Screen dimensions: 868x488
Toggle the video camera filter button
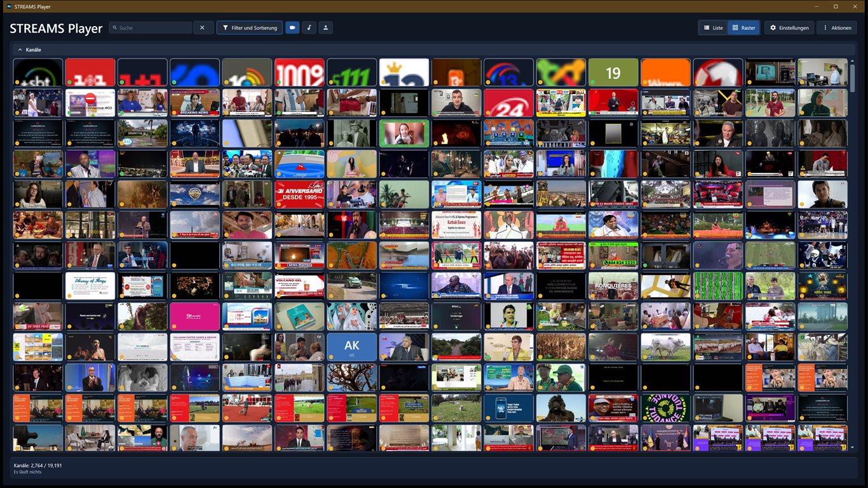[x=292, y=28]
